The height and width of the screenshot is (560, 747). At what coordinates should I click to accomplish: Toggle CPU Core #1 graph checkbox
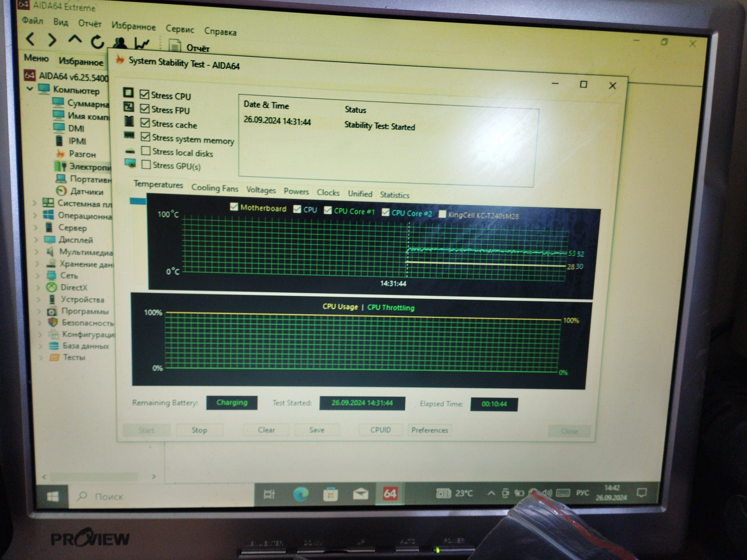[328, 210]
